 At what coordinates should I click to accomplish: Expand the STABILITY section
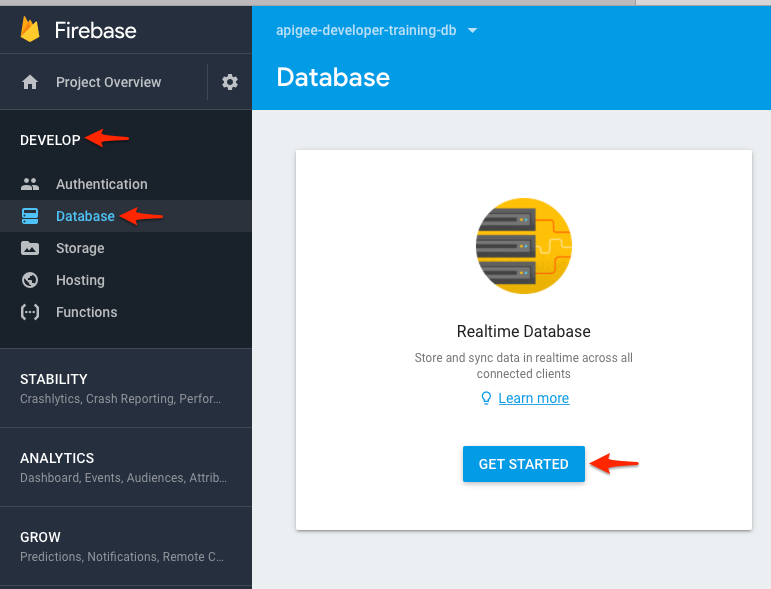coord(126,388)
